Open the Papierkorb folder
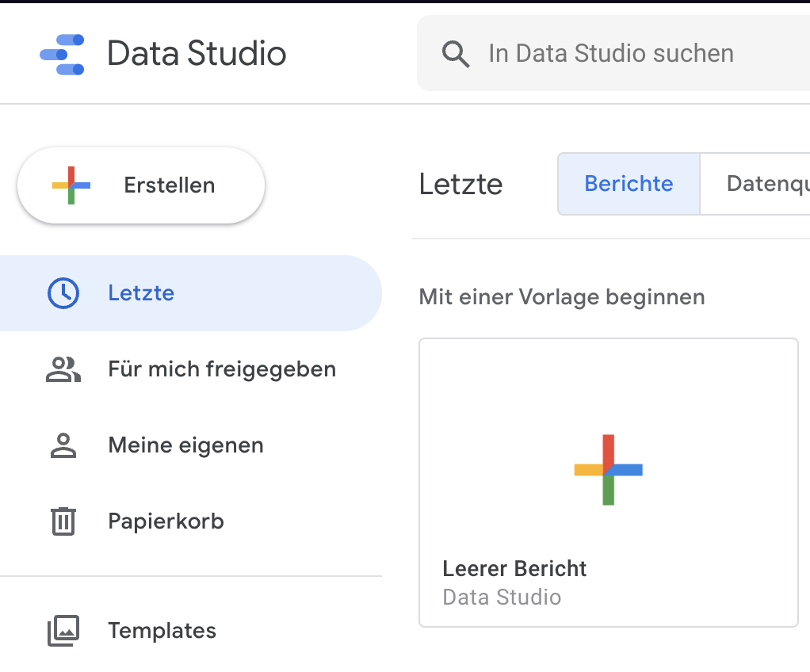The image size is (810, 672). click(x=166, y=521)
